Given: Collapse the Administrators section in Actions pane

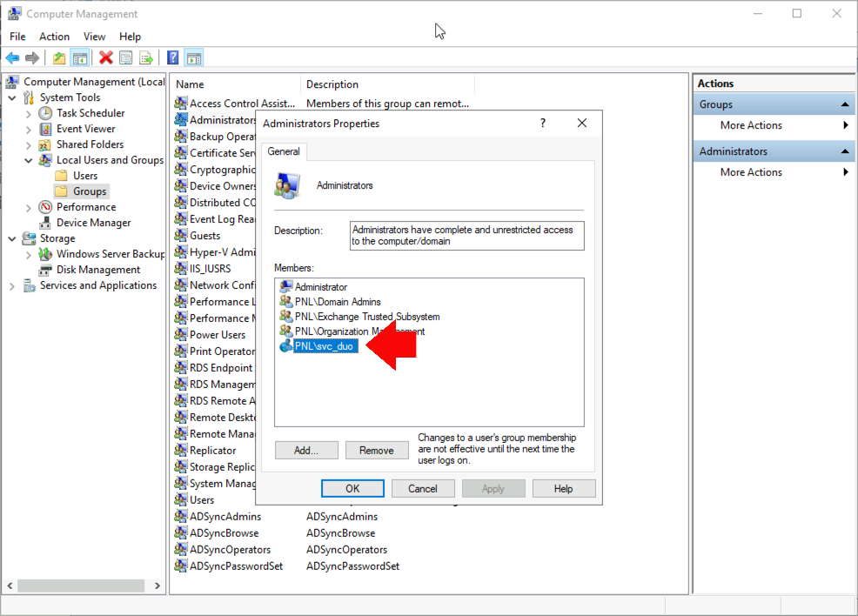Looking at the screenshot, I should click(845, 151).
